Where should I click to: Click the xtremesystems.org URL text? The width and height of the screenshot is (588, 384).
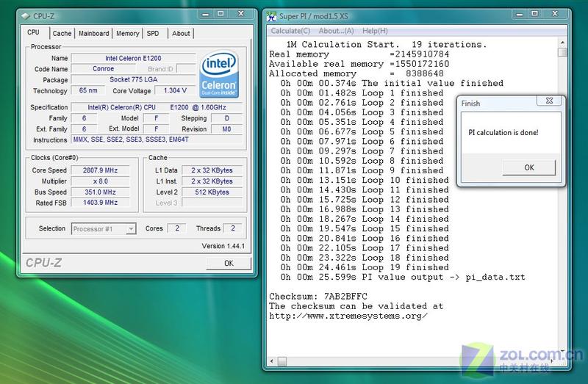348,316
